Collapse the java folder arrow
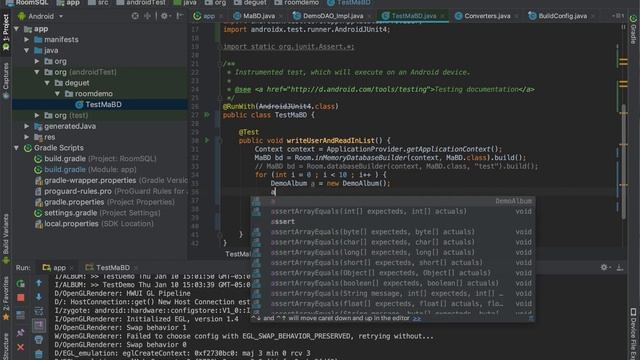The image size is (640, 360). [27, 51]
